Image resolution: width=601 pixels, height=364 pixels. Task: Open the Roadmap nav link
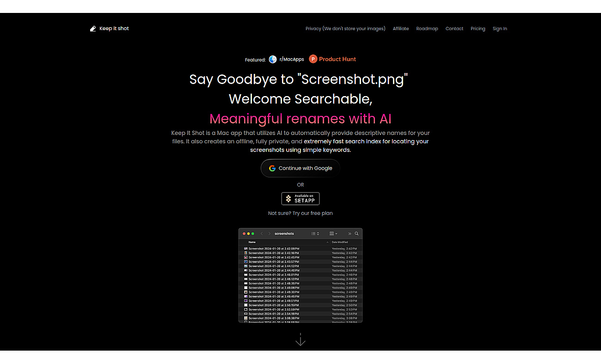coord(427,29)
